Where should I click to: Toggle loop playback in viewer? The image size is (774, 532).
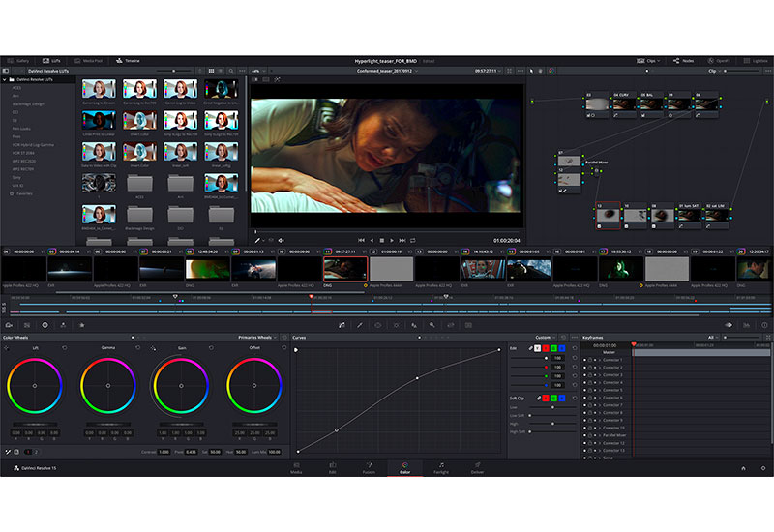413,240
